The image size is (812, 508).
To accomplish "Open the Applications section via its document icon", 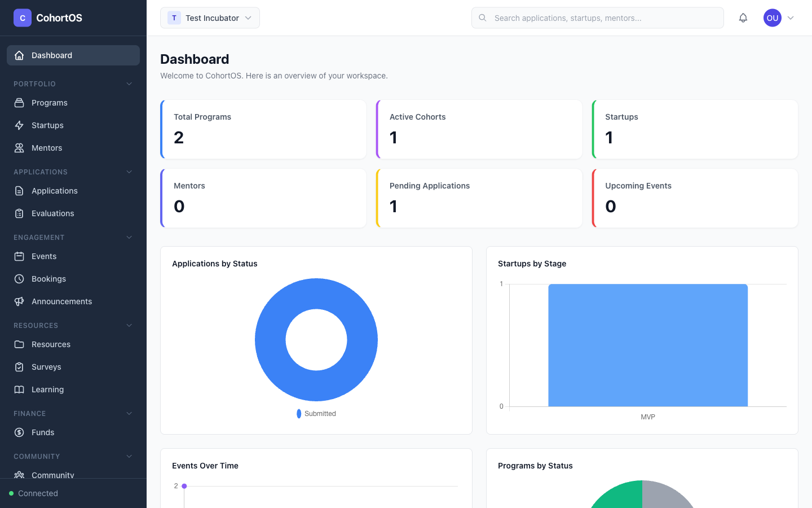I will (19, 191).
